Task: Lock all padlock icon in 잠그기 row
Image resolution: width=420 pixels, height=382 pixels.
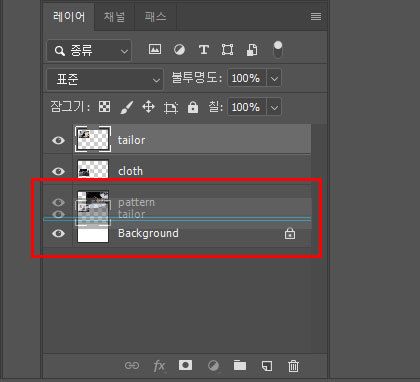Action: click(x=193, y=107)
